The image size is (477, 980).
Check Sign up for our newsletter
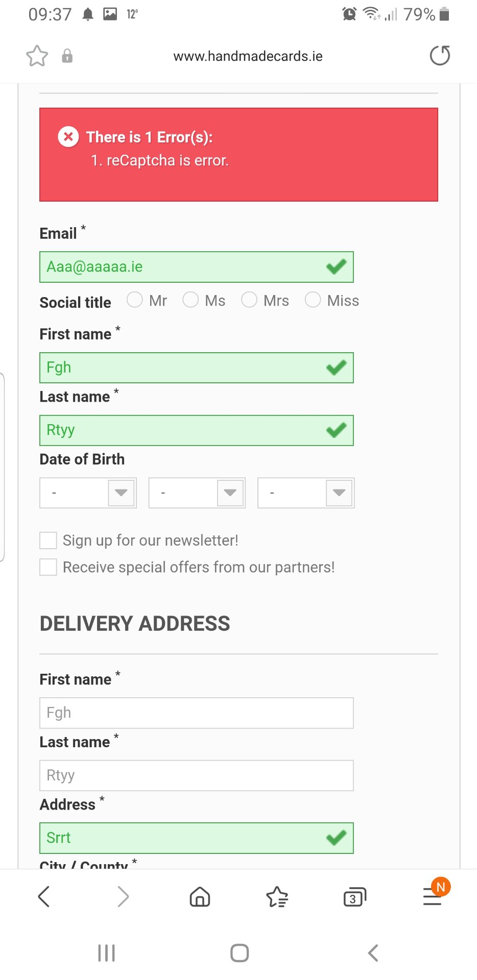click(x=49, y=541)
